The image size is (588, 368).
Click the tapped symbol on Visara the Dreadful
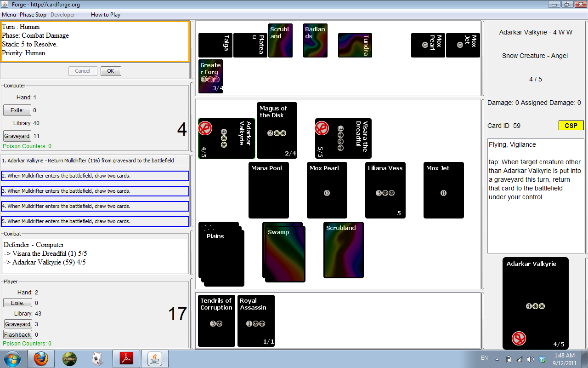322,128
